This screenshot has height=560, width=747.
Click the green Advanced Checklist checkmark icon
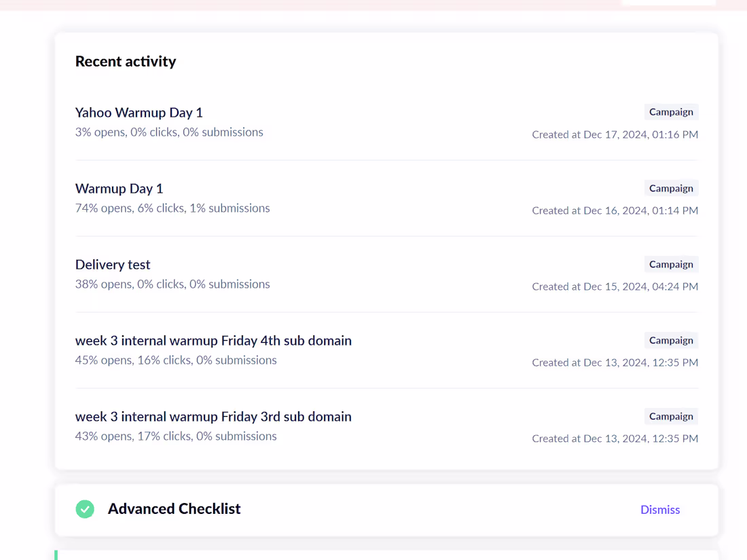tap(85, 509)
